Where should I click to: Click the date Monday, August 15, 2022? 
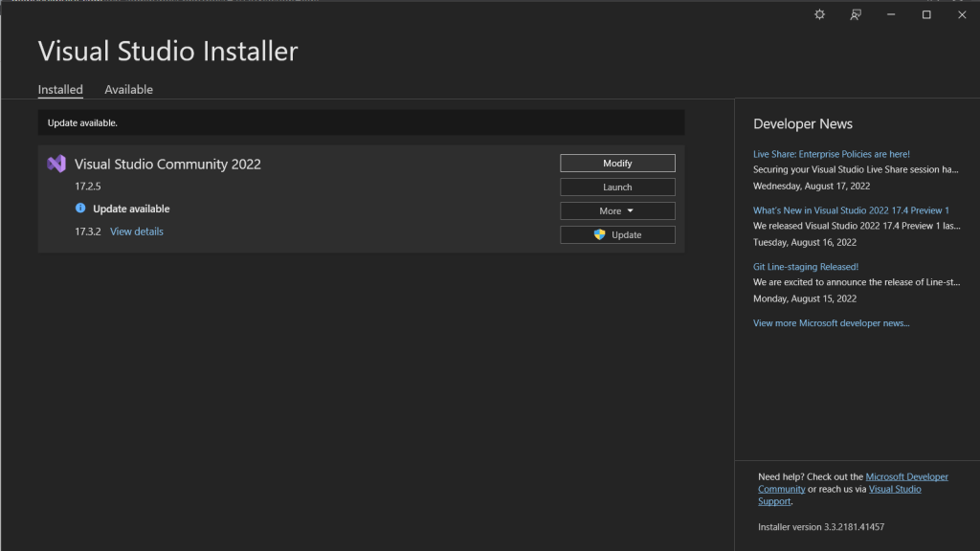click(x=804, y=298)
